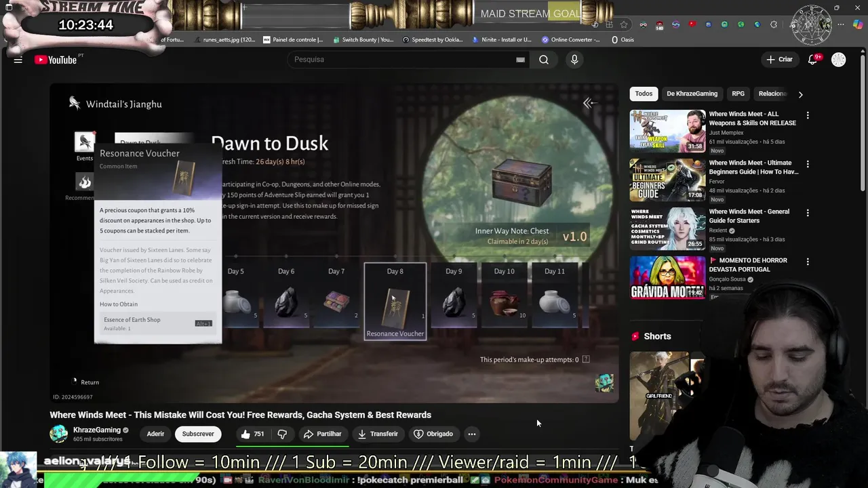Click the Partilhar share button

[322, 434]
